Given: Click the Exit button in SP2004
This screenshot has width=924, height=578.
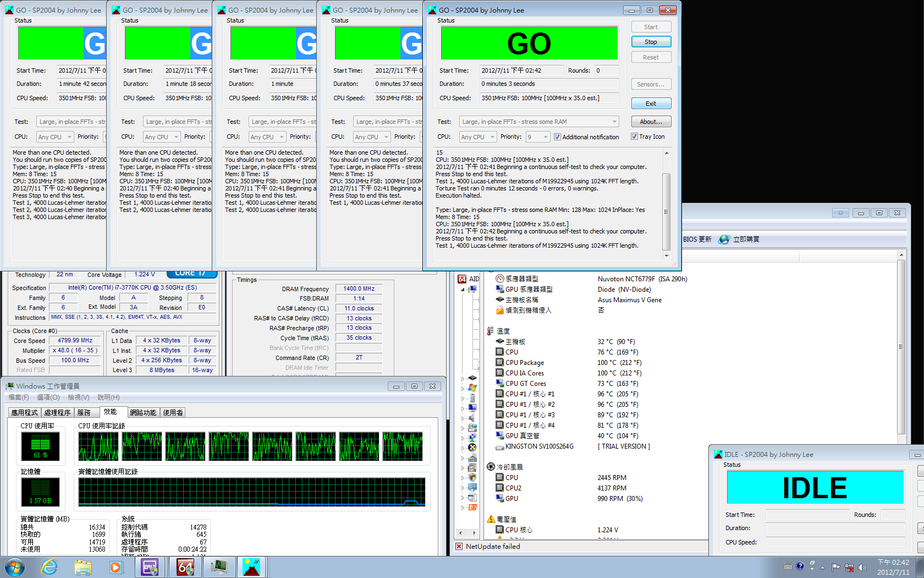Looking at the screenshot, I should point(651,103).
